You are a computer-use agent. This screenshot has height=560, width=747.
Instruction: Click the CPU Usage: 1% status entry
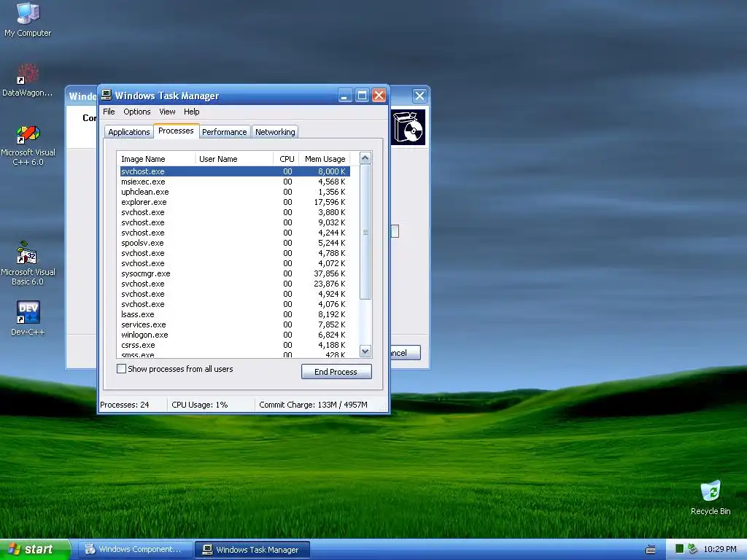coord(211,405)
